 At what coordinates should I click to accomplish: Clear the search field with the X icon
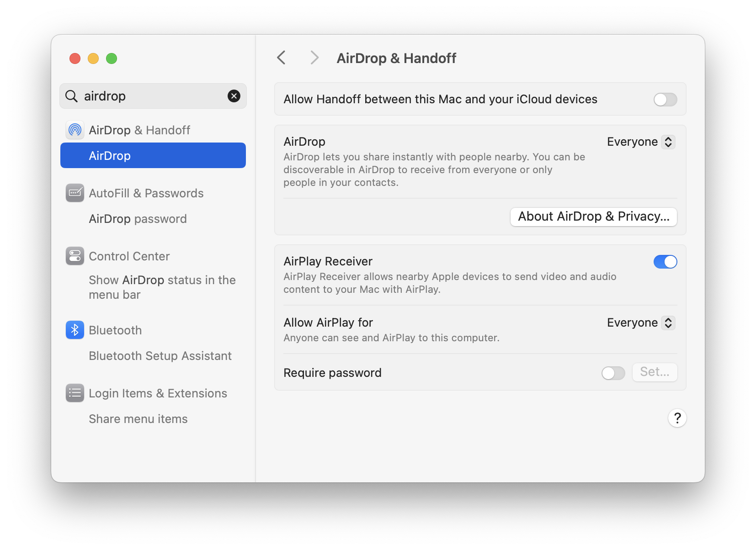[x=234, y=96]
